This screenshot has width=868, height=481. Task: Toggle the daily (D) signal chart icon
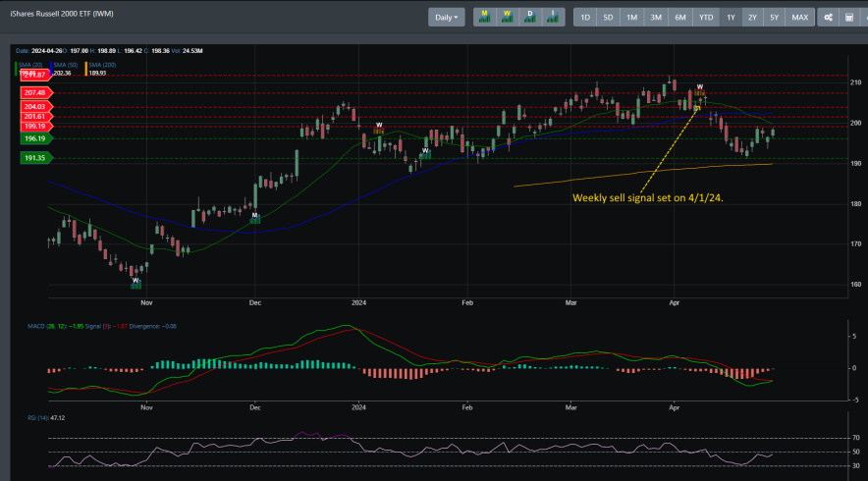[530, 17]
